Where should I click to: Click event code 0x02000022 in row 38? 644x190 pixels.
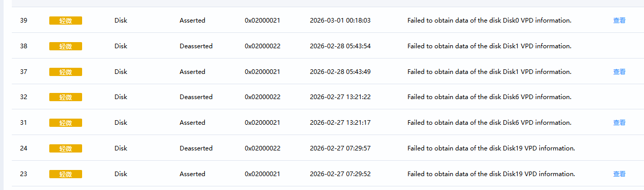pyautogui.click(x=263, y=46)
